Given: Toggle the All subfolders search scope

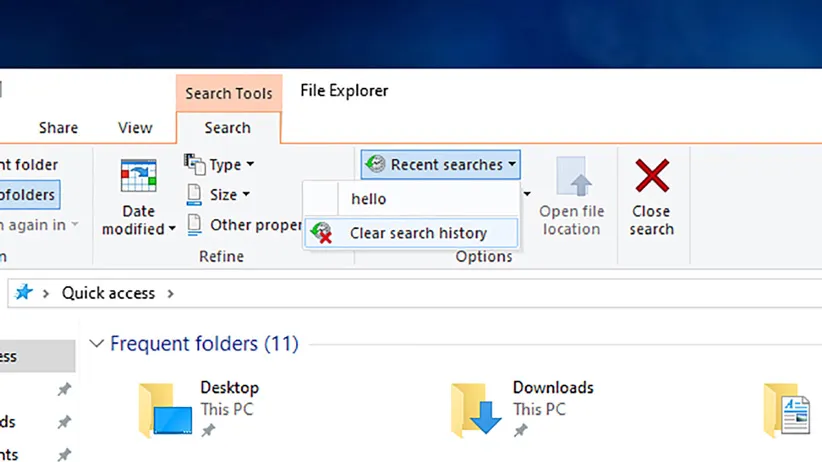Looking at the screenshot, I should pos(28,194).
